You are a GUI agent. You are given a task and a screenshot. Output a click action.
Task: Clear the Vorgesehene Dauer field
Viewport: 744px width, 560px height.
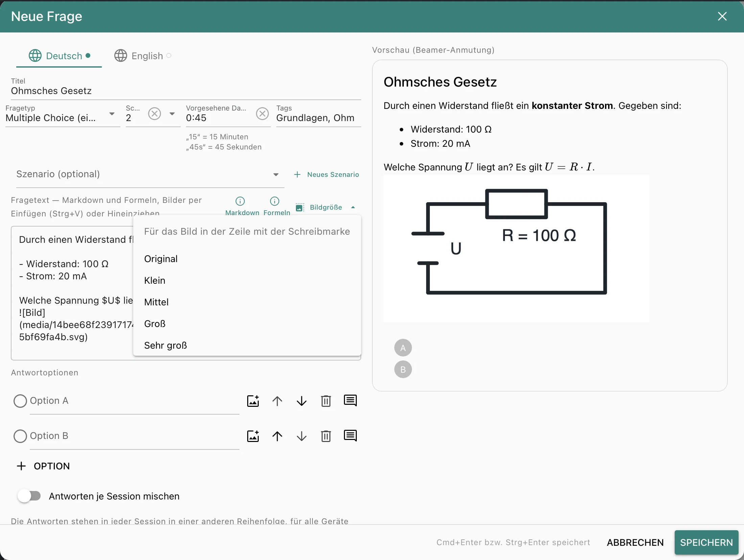tap(262, 114)
